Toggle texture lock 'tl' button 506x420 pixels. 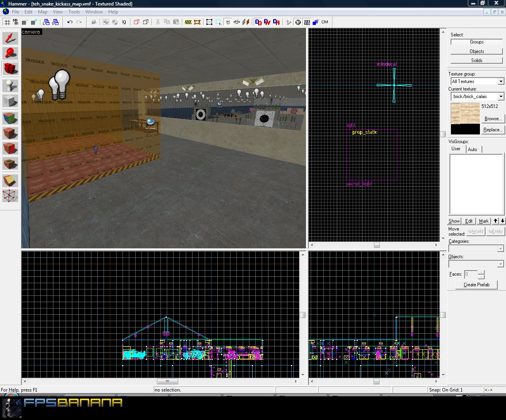228,22
